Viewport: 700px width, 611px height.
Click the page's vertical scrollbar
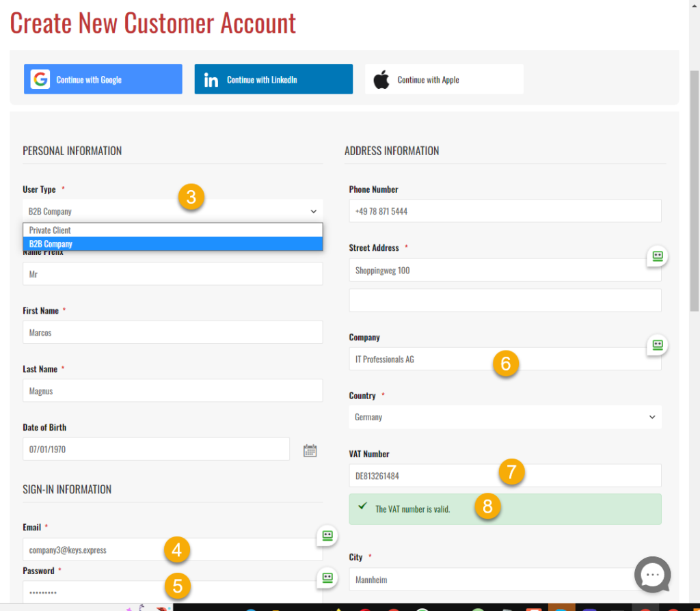[x=694, y=191]
